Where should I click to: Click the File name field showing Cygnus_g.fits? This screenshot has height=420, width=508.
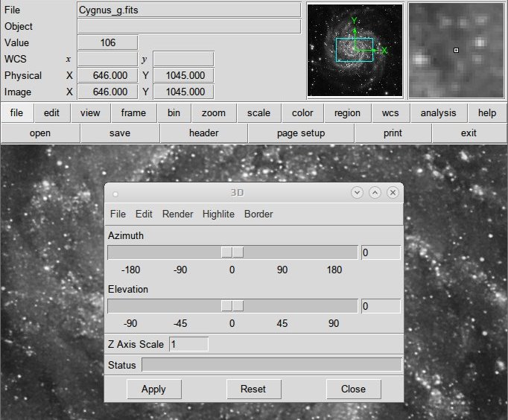pyautogui.click(x=189, y=10)
